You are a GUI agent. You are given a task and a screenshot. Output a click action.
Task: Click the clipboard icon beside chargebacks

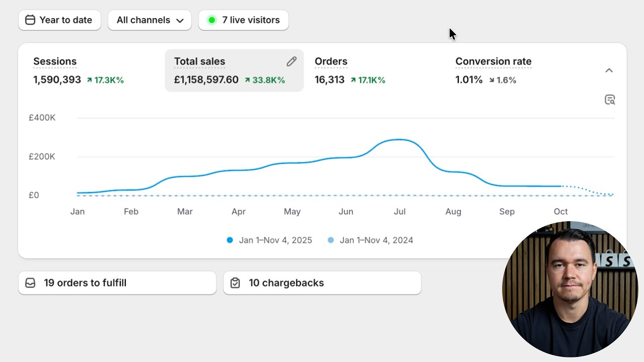235,283
